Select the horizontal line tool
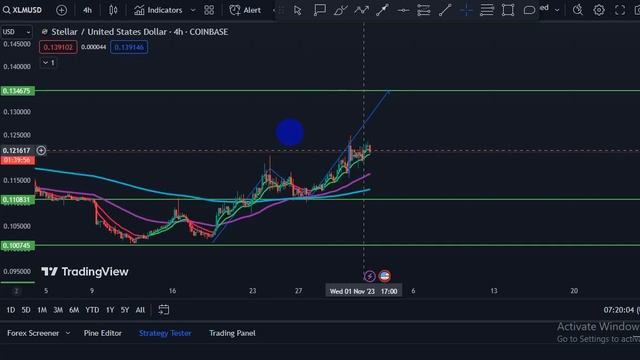Screen dimensions: 640x360 pyautogui.click(x=403, y=10)
